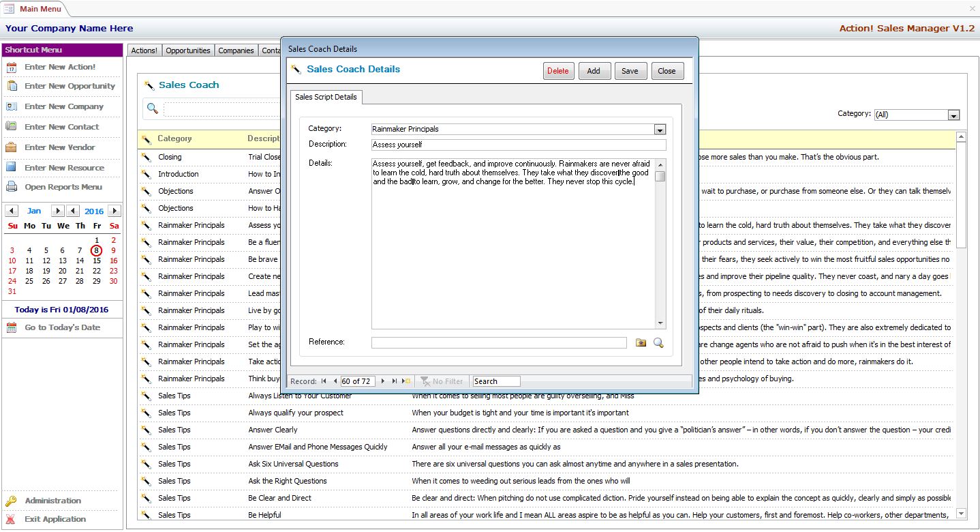Select day 15 in the calendar
The image size is (980, 532).
click(x=97, y=261)
